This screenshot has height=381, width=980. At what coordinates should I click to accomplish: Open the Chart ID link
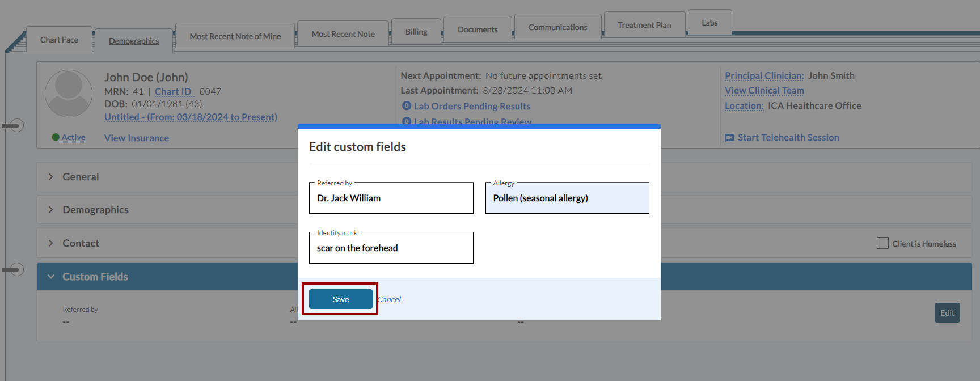pos(174,91)
